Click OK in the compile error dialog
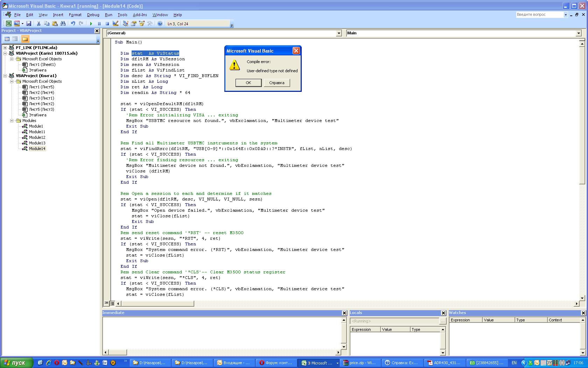588x368 pixels. (x=248, y=83)
